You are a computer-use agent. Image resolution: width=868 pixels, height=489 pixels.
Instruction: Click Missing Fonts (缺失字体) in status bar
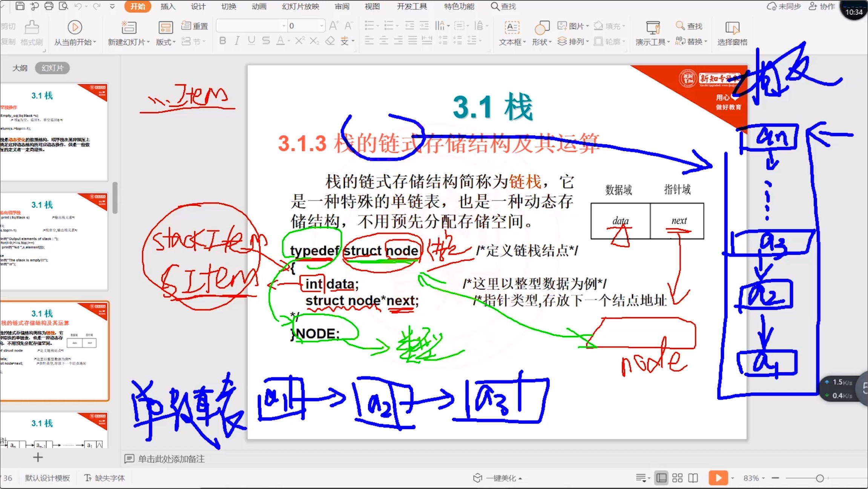[104, 478]
